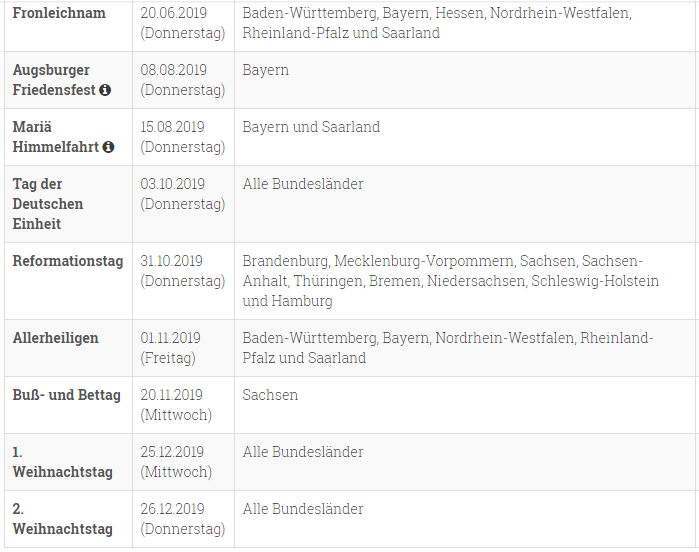The width and height of the screenshot is (699, 552).
Task: Click the Sachsen cell for Buß- und Bettag
Action: 270,395
